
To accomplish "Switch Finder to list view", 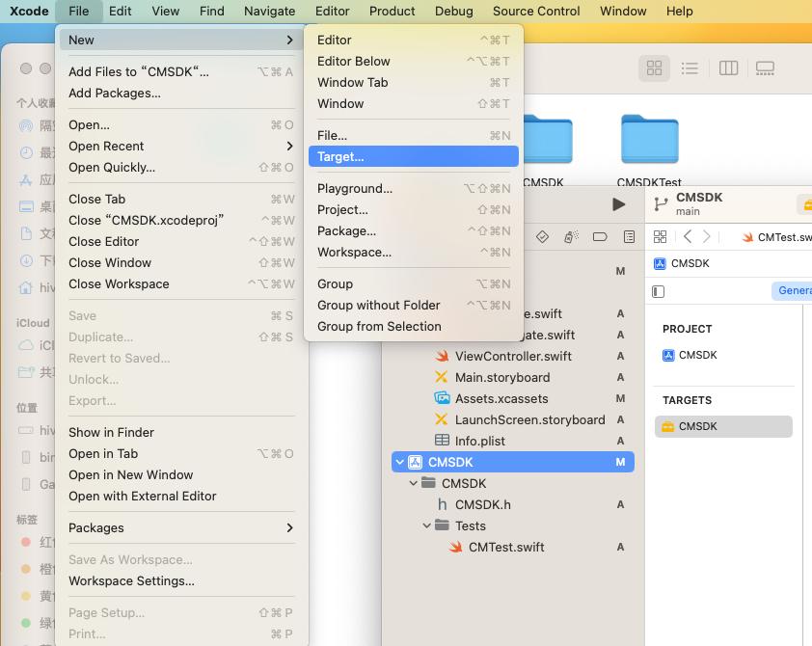I will click(690, 67).
